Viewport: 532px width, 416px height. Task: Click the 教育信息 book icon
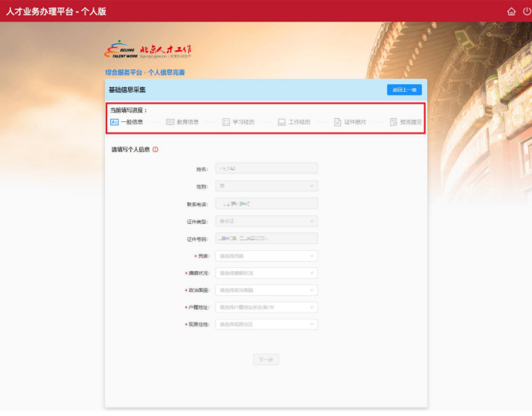pos(170,122)
